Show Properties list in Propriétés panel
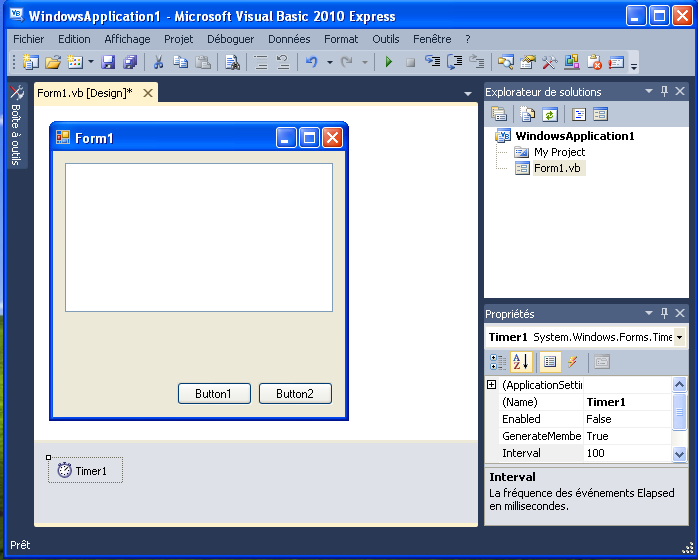The height and width of the screenshot is (560, 698). pos(550,361)
